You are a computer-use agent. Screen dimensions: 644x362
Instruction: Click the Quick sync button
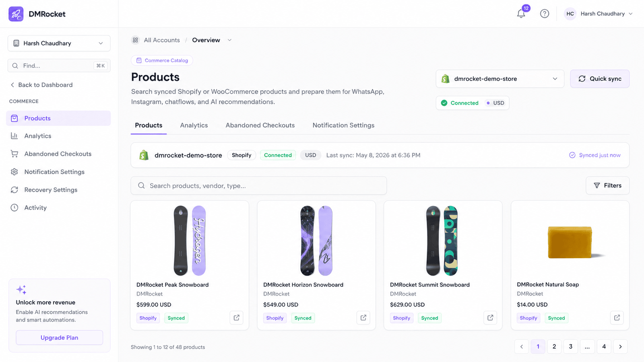pos(600,79)
